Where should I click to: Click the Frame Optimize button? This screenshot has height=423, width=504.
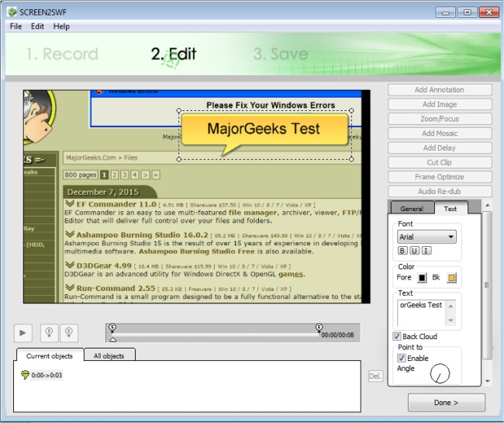(x=440, y=177)
